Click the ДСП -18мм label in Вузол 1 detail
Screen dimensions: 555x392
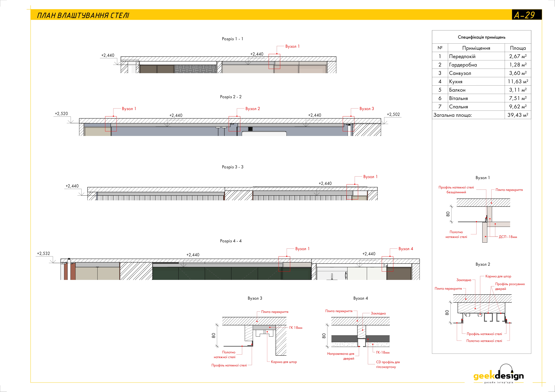point(508,237)
